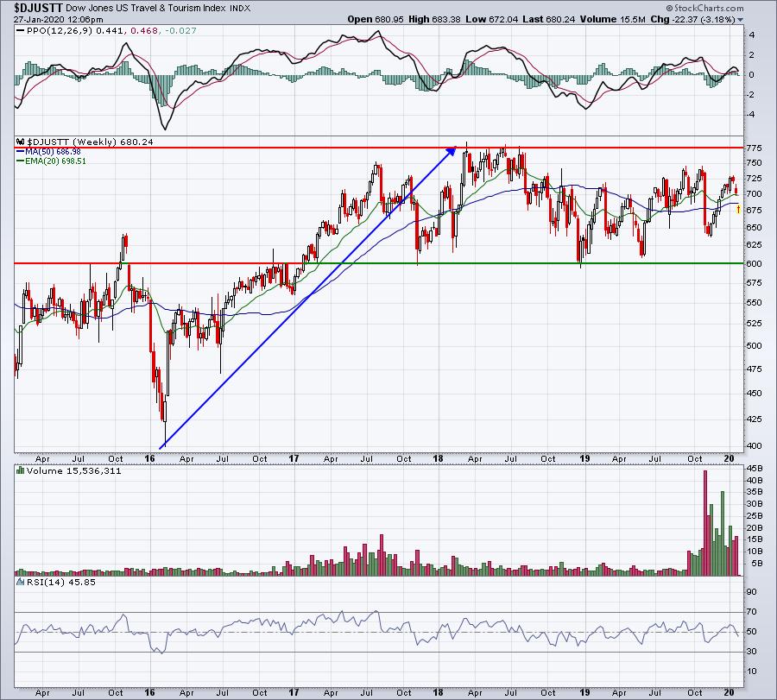This screenshot has height=700, width=777.
Task: Click the $DJUSTT ticker symbol title
Action: click(39, 8)
